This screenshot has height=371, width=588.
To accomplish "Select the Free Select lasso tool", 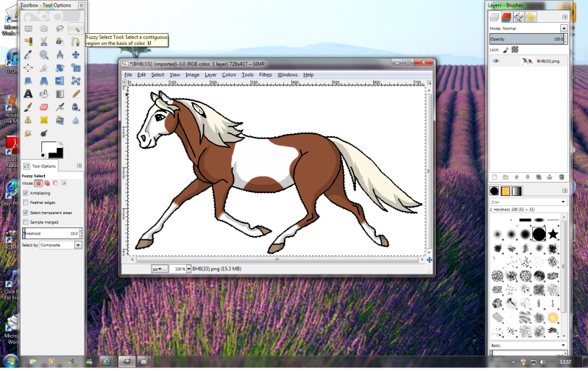I will pos(60,29).
